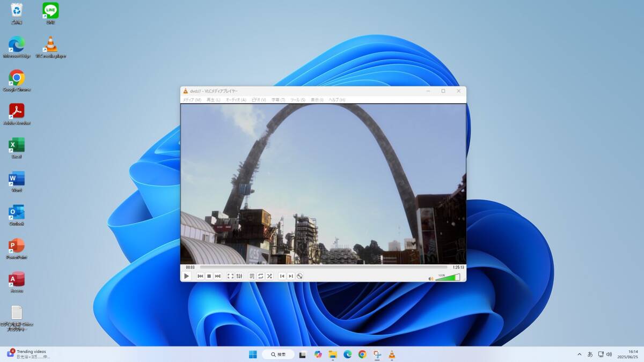Image resolution: width=644 pixels, height=362 pixels.
Task: Show hidden system tray icons chevron
Action: coord(579,354)
